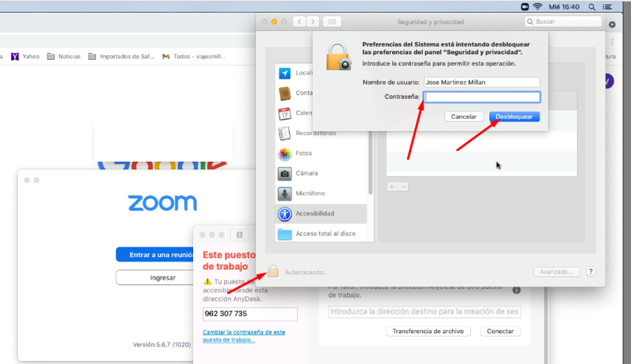Click Transferencia de archivo in AnyDesk
The height and width of the screenshot is (364, 631).
point(428,332)
